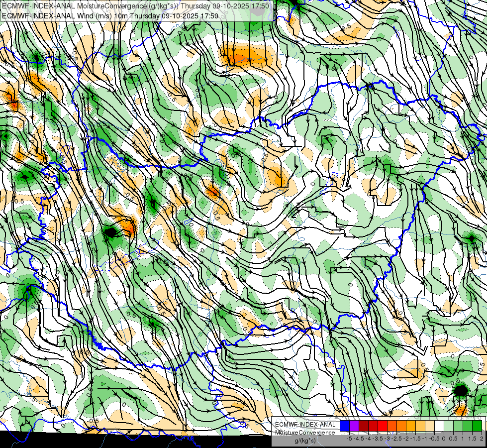The height and width of the screenshot is (448, 487).
Task: Click the light green swatch between 0.5 and 1
Action: (x=458, y=426)
